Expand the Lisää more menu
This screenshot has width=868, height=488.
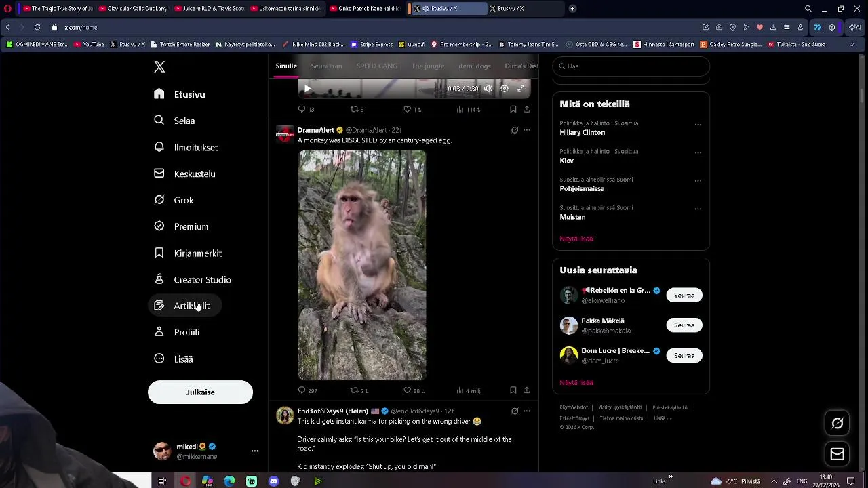[174, 359]
